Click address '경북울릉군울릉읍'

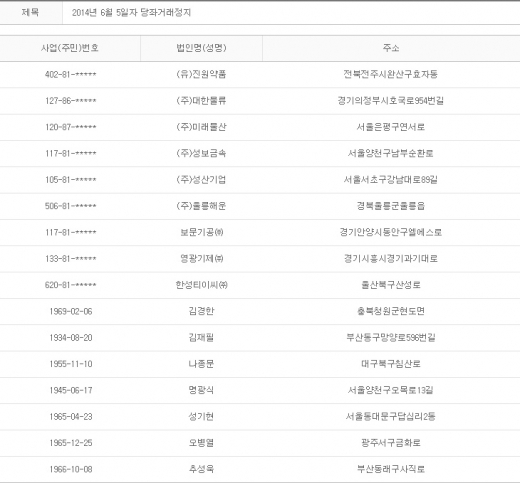(391, 206)
